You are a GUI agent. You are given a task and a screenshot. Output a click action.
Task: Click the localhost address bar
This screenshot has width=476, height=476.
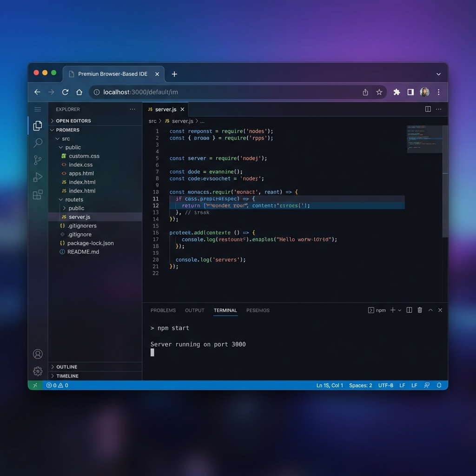[223, 92]
